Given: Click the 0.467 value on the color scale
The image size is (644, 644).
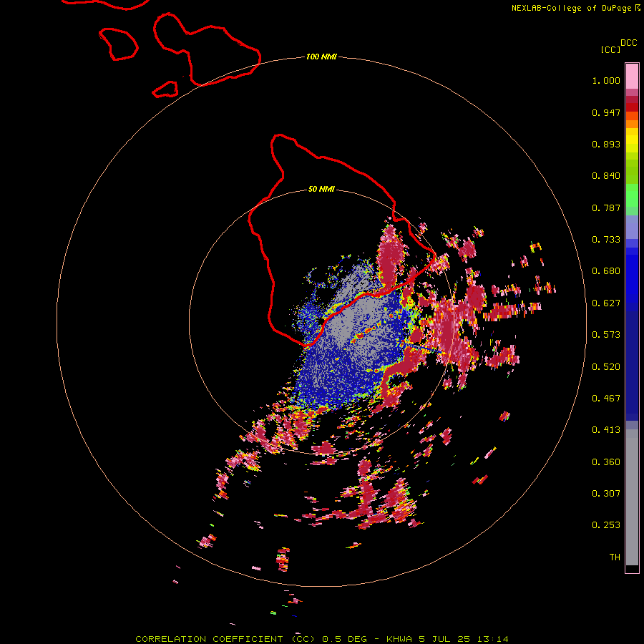Looking at the screenshot, I should 606,399.
